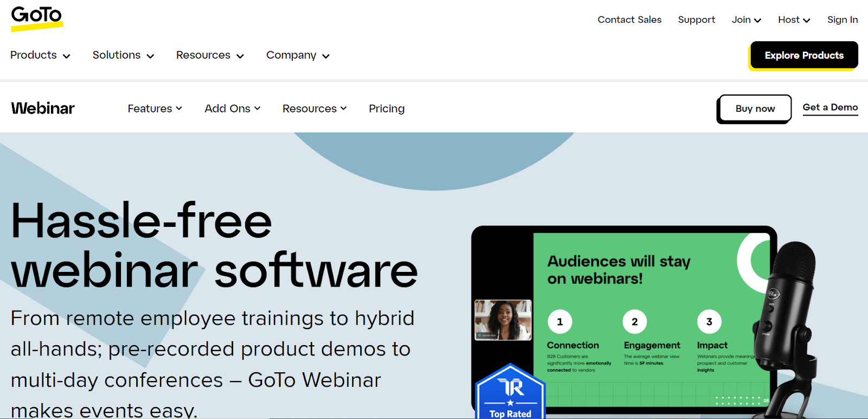868x419 pixels.
Task: Open the Company dropdown menu
Action: (x=298, y=55)
